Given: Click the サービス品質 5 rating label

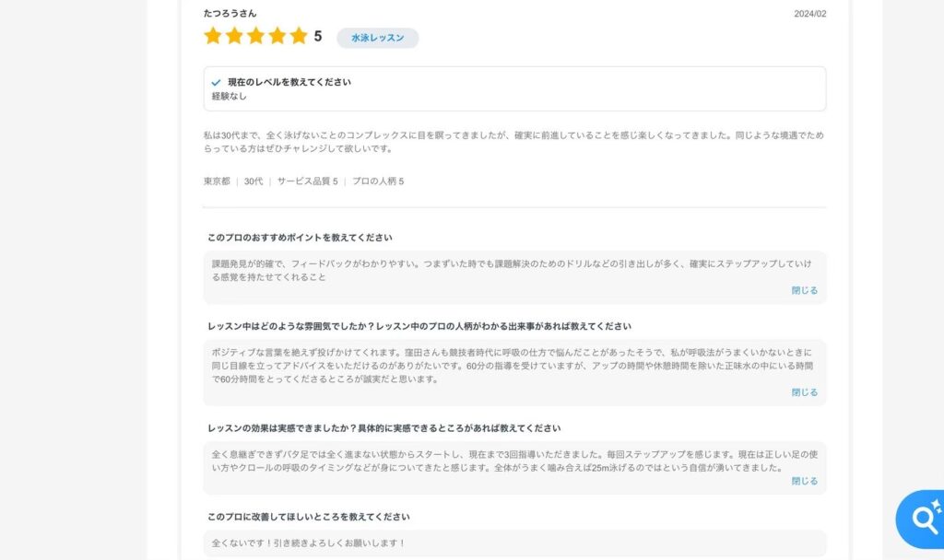Looking at the screenshot, I should pyautogui.click(x=307, y=181).
